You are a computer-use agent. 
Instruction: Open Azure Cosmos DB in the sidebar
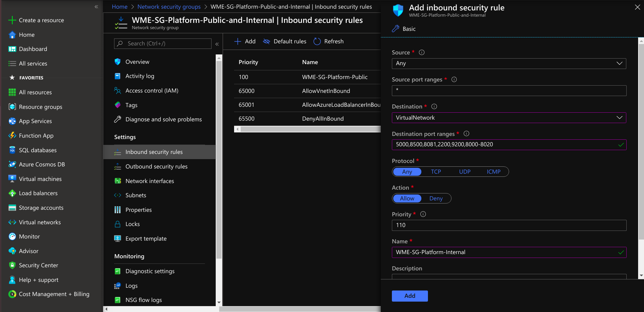point(42,164)
